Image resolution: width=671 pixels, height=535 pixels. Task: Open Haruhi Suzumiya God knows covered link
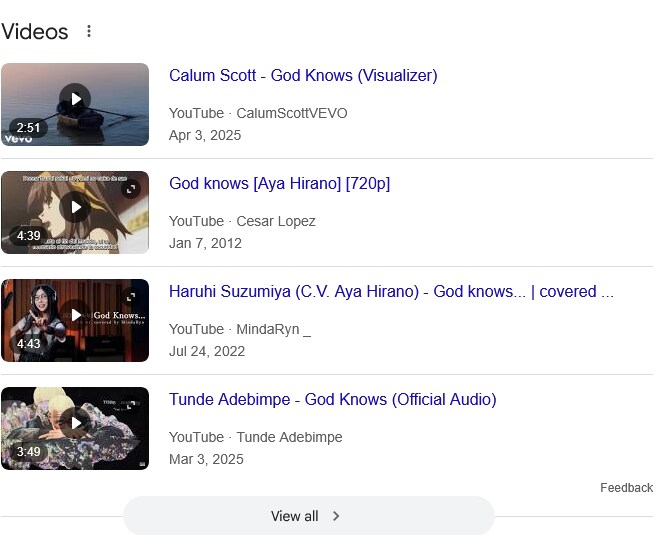pos(391,291)
